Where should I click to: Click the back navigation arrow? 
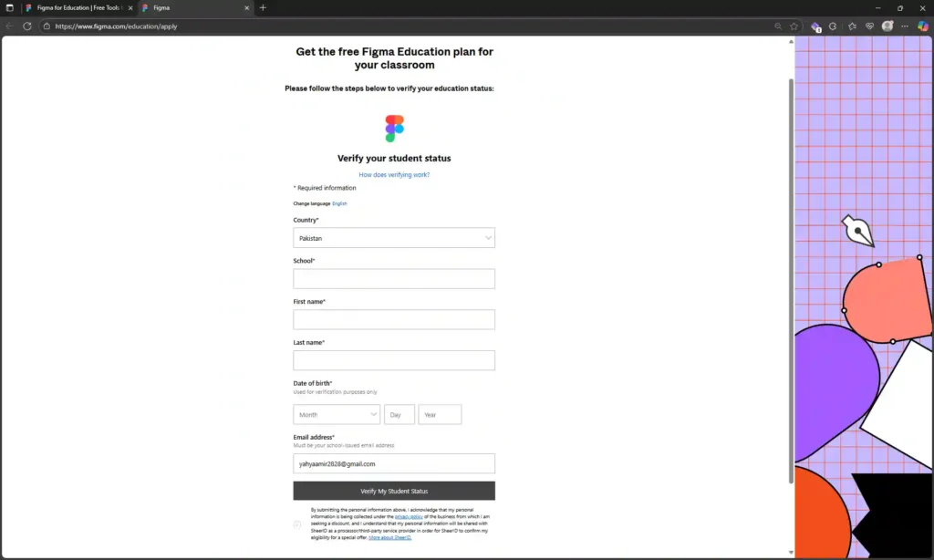tap(11, 26)
